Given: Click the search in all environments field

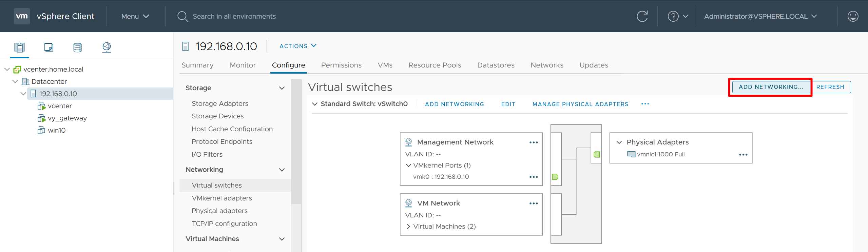Looking at the screenshot, I should pos(234,16).
